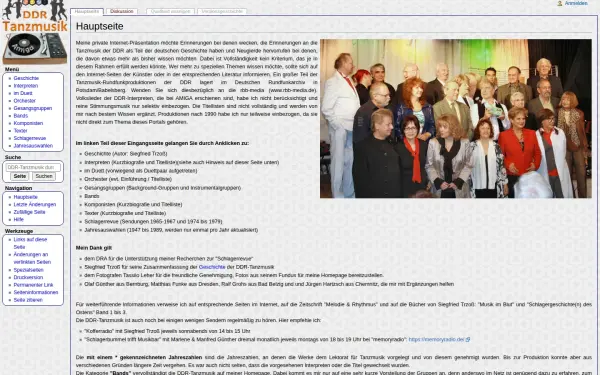This screenshot has height=375, width=600.
Task: Open Spezialseiten in Werkzeuge
Action: [x=29, y=270]
